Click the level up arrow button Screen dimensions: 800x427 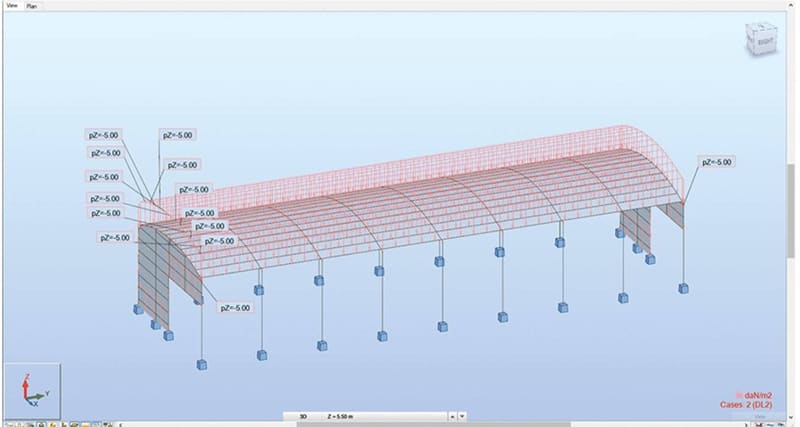(452, 417)
